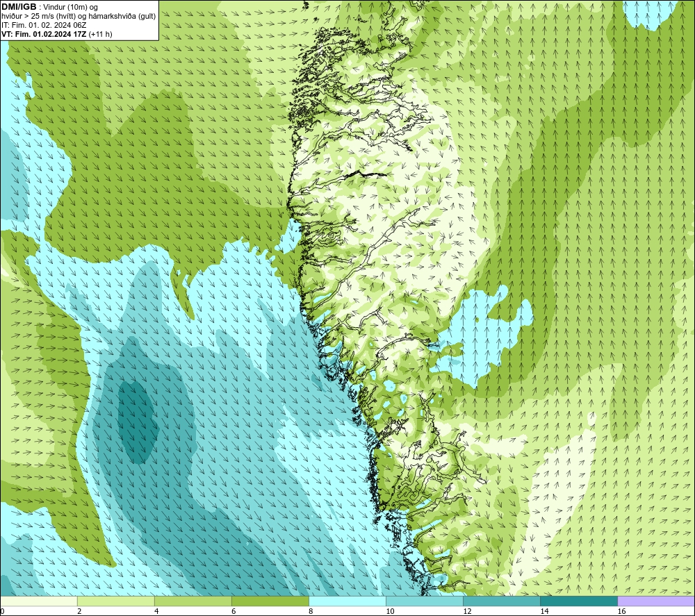This screenshot has height=616, width=695.
Task: Click the 'IT: Fim. 01. 02. 2024 06Z' line
Action: coord(44,25)
